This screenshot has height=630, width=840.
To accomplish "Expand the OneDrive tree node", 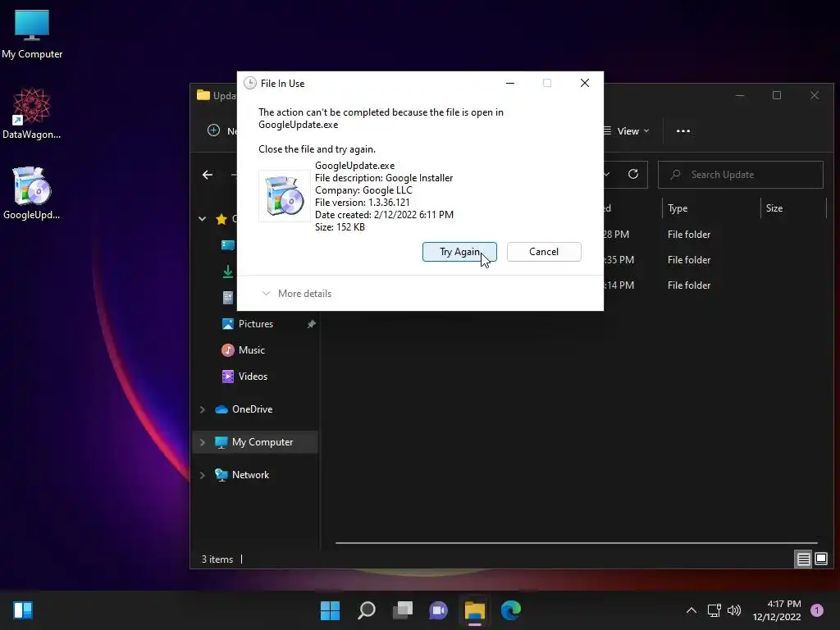I will click(203, 410).
